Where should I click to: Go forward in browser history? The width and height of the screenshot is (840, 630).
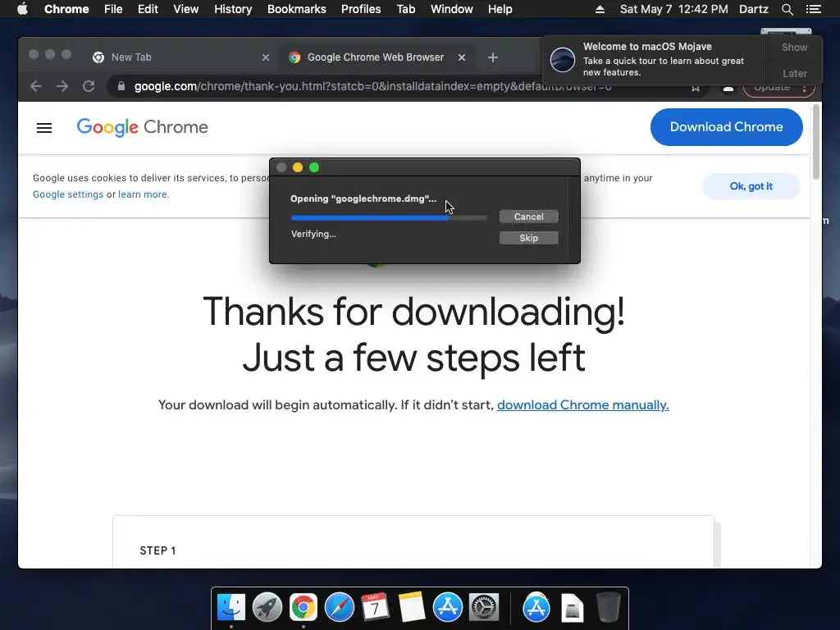[x=62, y=86]
